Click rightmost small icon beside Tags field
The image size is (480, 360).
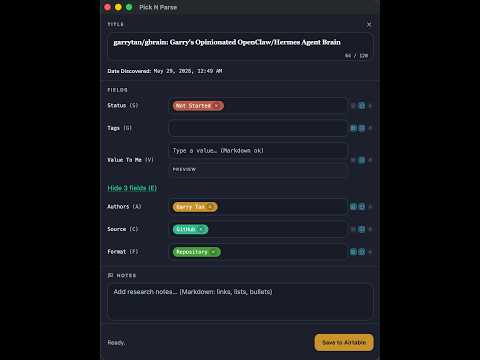pos(370,128)
